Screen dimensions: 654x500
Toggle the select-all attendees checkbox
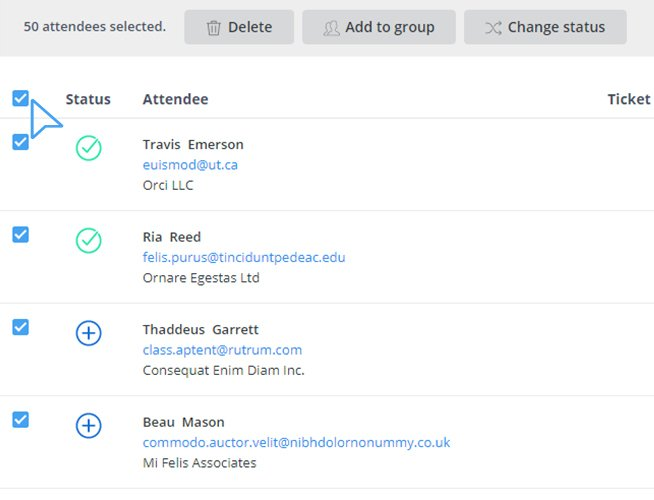tap(20, 98)
